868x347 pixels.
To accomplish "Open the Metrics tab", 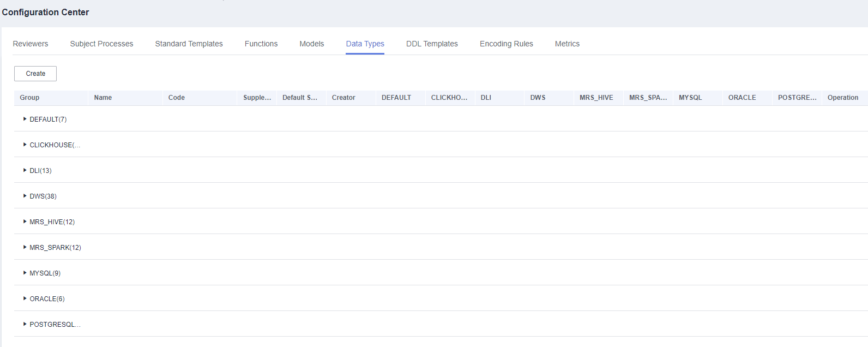I will point(567,44).
